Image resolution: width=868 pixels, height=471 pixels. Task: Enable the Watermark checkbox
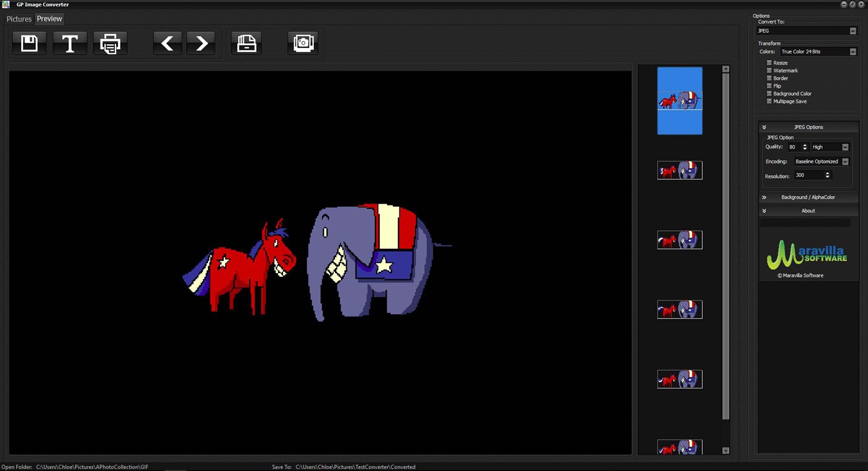pyautogui.click(x=769, y=70)
